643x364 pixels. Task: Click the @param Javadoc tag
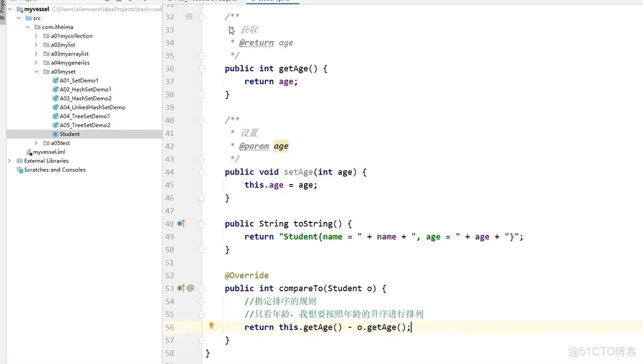(254, 146)
